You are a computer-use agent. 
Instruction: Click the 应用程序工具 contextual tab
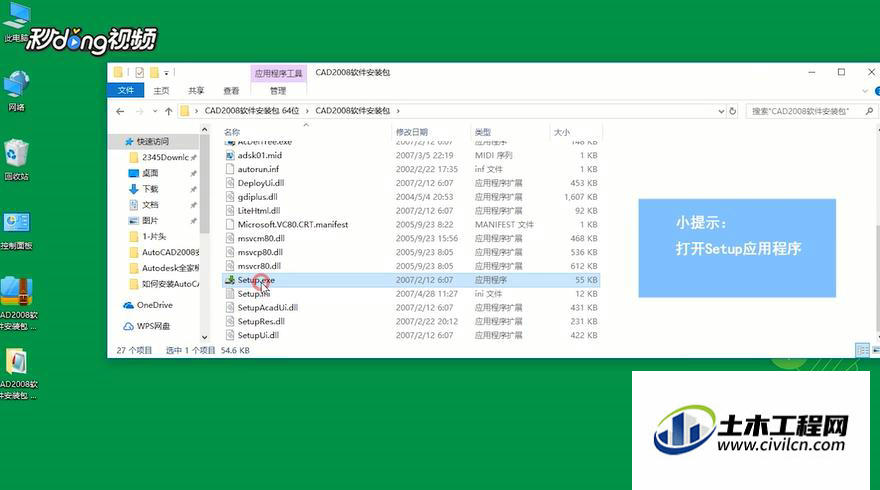278,73
